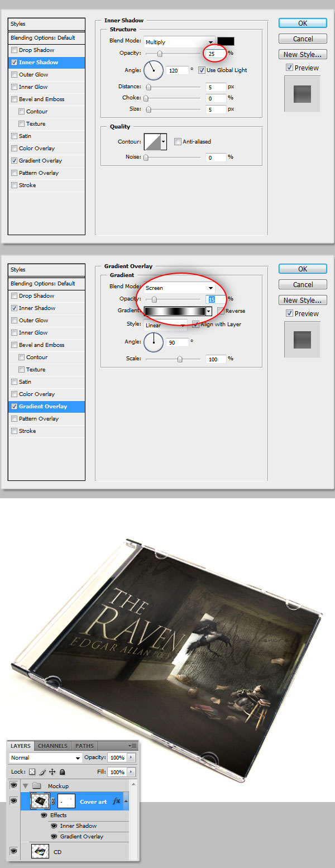Uncheck Use Global Light checkbox
Image resolution: width=335 pixels, height=868 pixels.
(202, 70)
